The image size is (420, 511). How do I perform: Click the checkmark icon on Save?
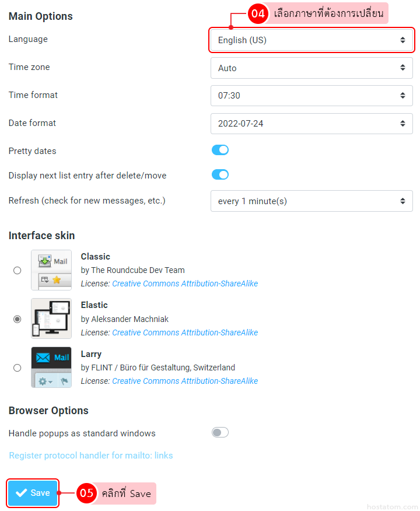click(x=22, y=493)
